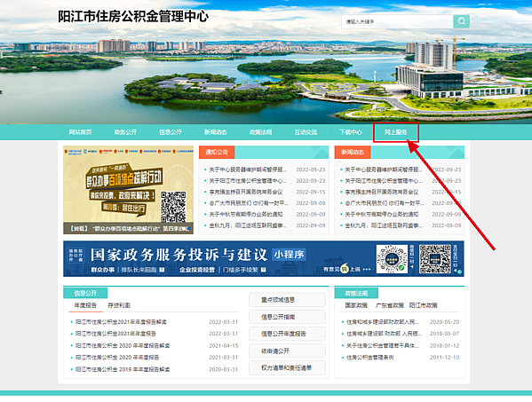
Task: Click the rightmost QR code in blue banner
Action: tap(435, 259)
